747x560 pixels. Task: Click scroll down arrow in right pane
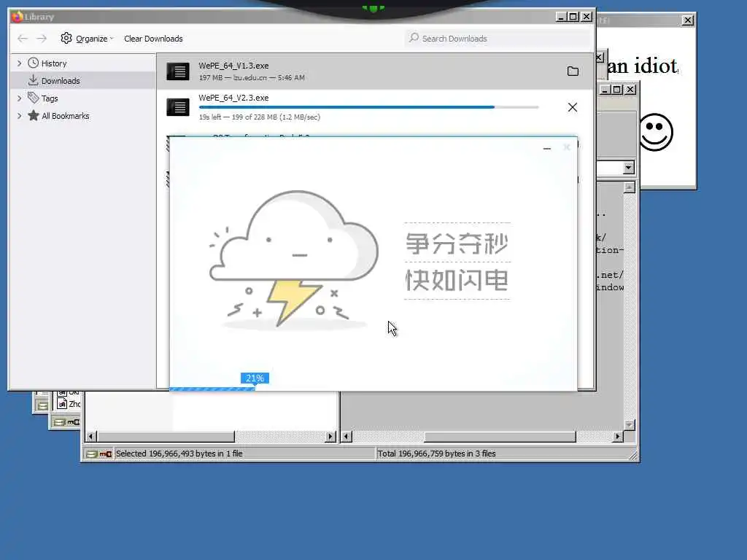(x=630, y=425)
